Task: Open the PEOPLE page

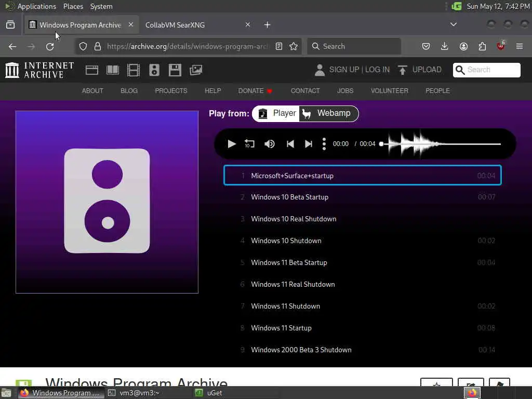Action: (x=437, y=90)
